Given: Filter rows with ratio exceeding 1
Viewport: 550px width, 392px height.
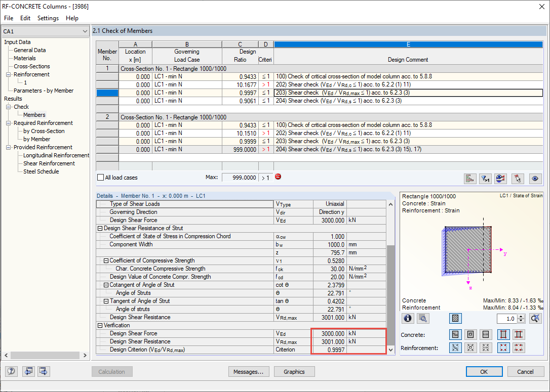Looking at the screenshot, I should coord(485,179).
